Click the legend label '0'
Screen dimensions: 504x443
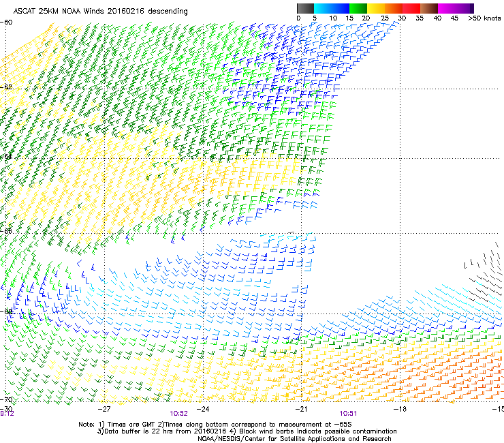click(x=298, y=18)
